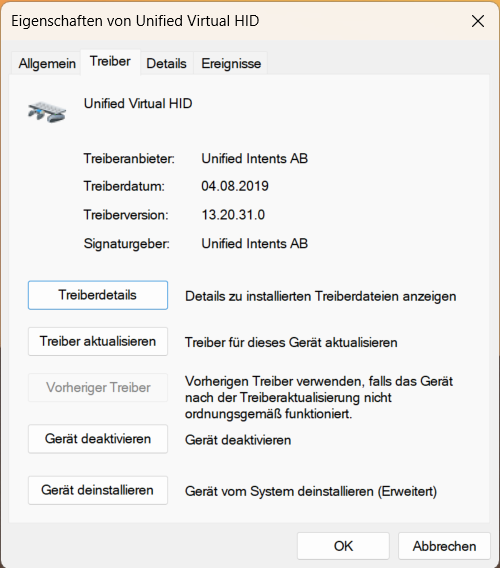This screenshot has height=568, width=500.
Task: Click the Treiberdatum value 04.08.2019
Action: pyautogui.click(x=235, y=186)
